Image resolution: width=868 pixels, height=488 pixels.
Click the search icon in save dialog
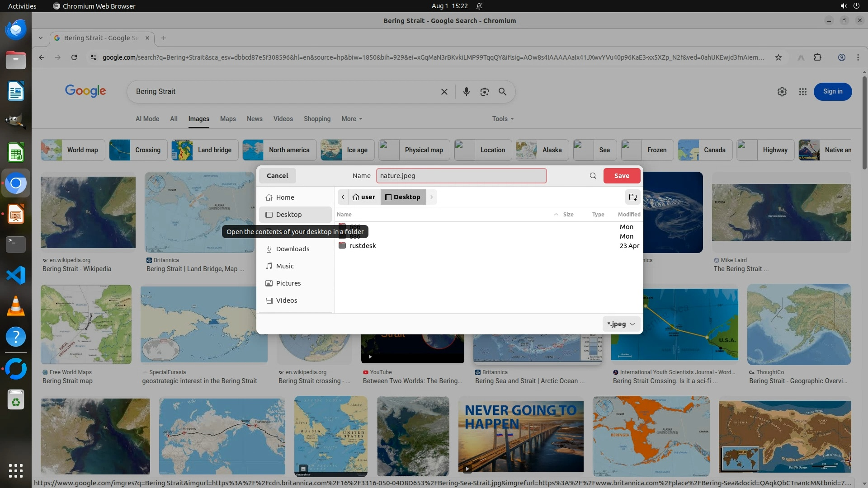(x=593, y=176)
